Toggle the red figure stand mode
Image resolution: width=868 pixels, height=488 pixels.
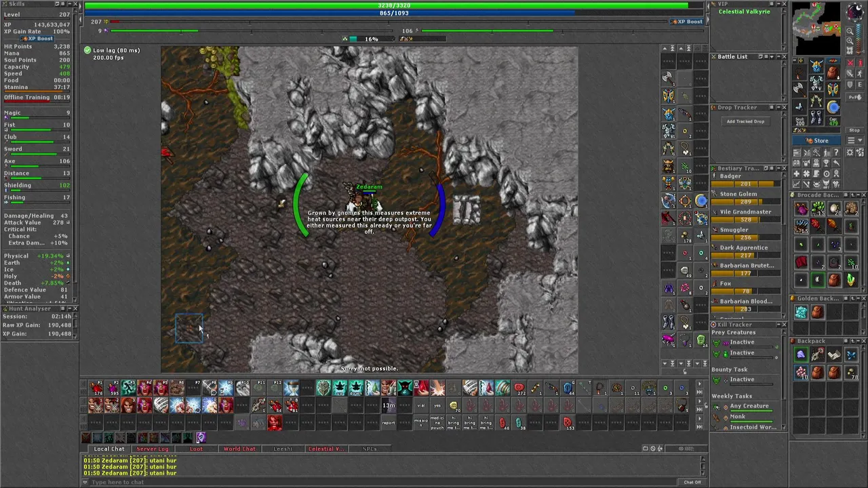(x=861, y=63)
